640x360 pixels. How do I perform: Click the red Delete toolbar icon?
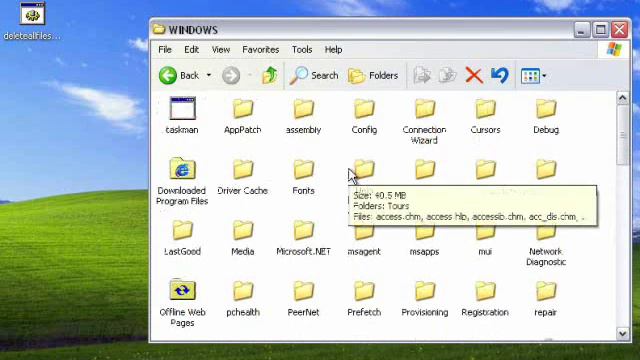click(x=474, y=76)
